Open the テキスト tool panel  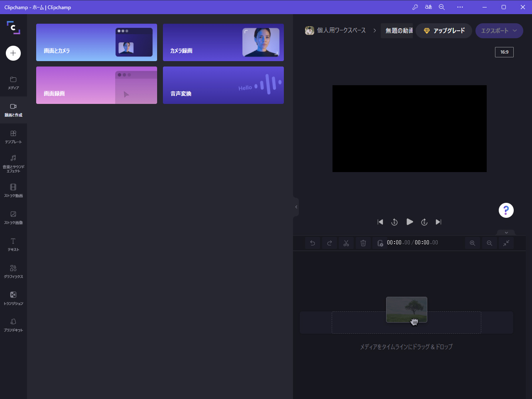(x=13, y=245)
